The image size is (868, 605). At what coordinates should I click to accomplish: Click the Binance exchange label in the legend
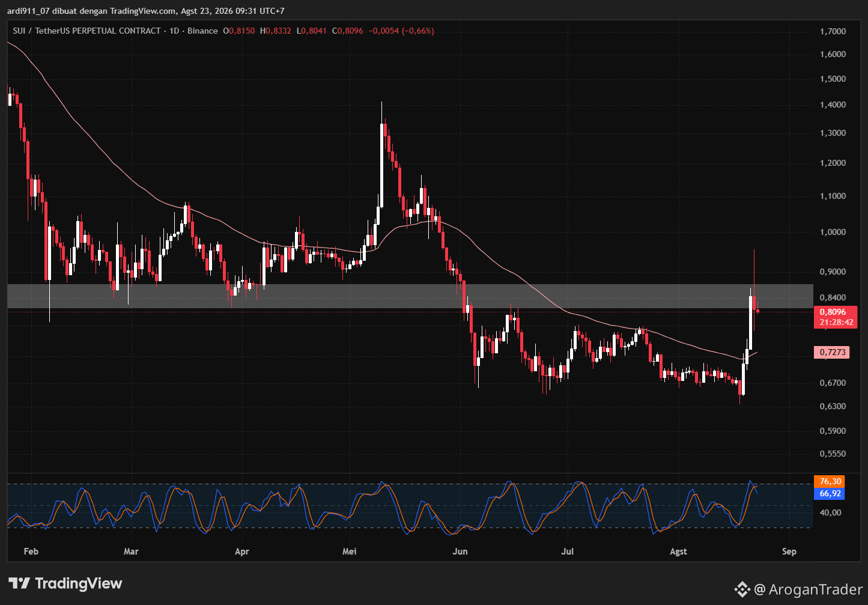point(202,31)
